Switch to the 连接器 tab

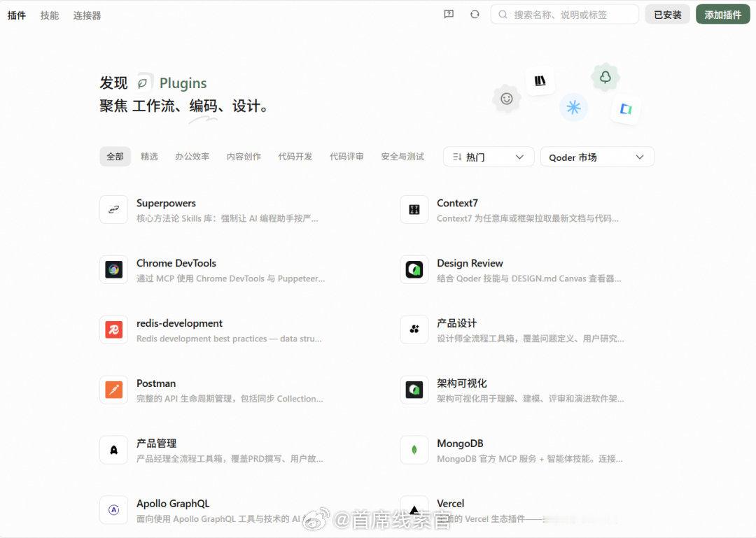tap(87, 15)
